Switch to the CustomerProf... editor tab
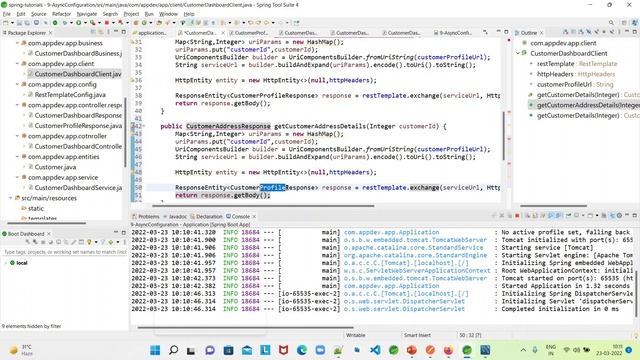640x360 pixels. click(x=249, y=33)
